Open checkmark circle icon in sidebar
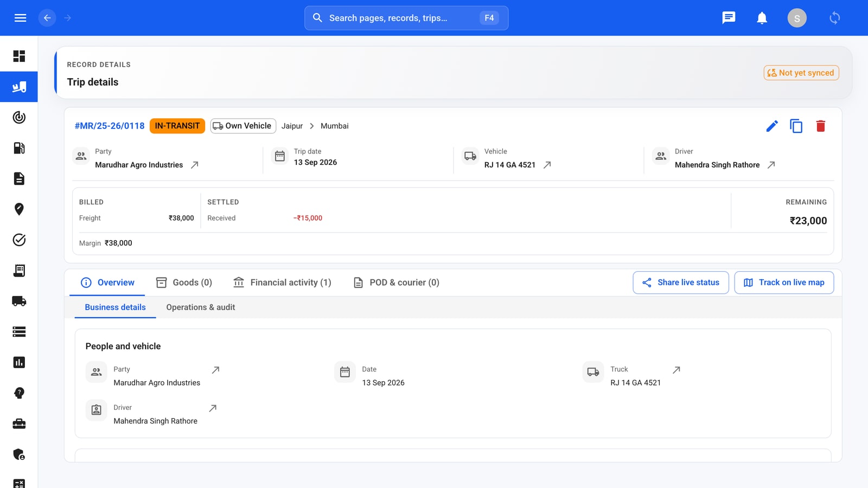Screen dimensions: 868x488 click(x=19, y=240)
